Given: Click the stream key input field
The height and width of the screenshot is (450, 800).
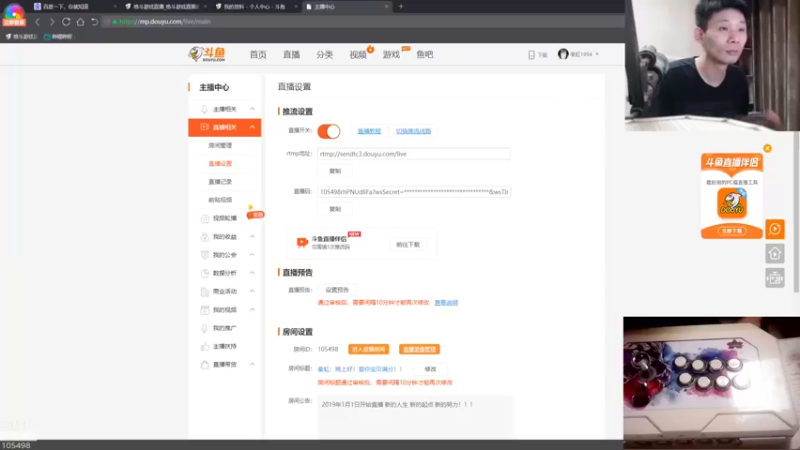Looking at the screenshot, I should tap(414, 192).
